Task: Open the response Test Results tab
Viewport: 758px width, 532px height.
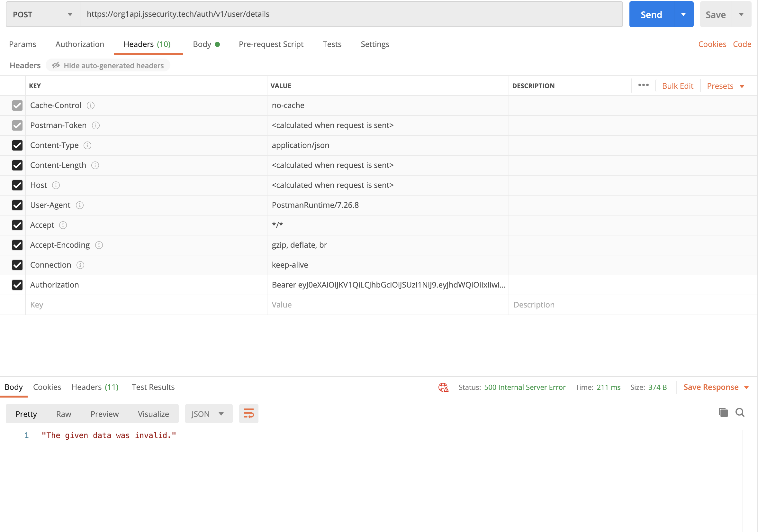Action: tap(153, 387)
